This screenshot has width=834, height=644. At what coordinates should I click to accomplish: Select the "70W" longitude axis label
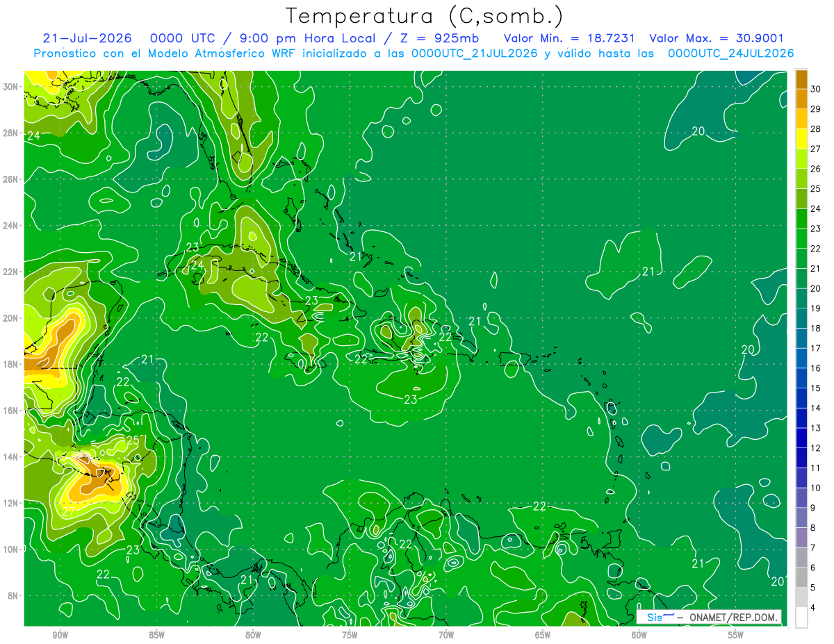click(x=446, y=635)
